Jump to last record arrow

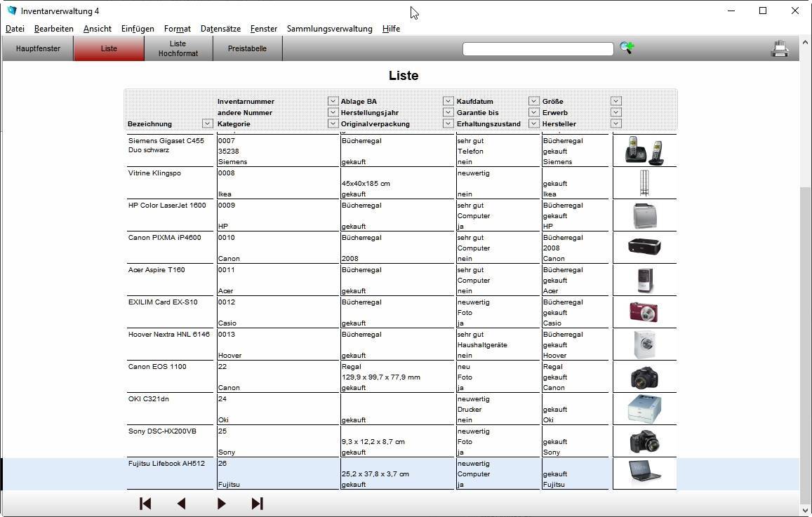click(257, 504)
